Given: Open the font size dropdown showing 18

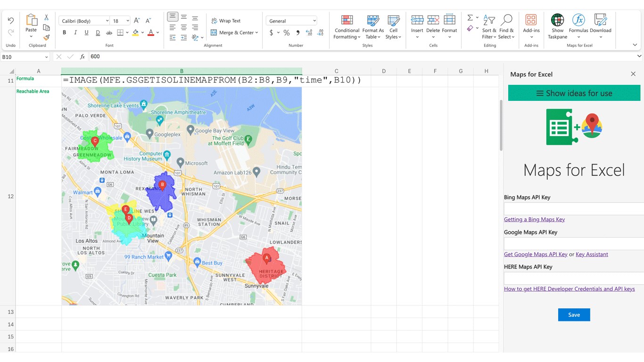Looking at the screenshot, I should point(121,21).
